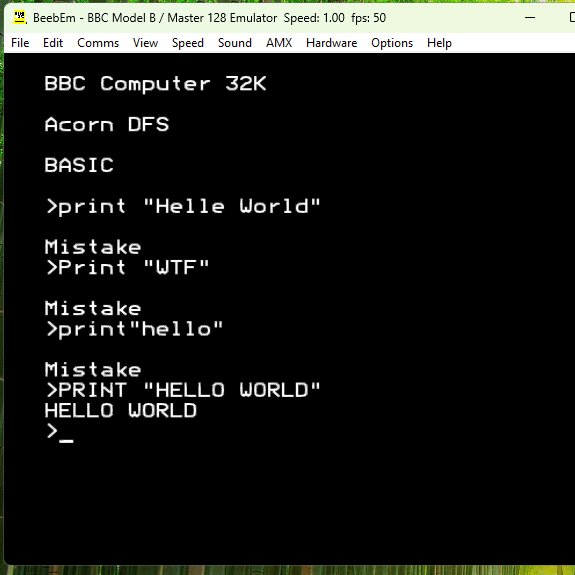Open the View menu
Image resolution: width=575 pixels, height=575 pixels.
(145, 43)
